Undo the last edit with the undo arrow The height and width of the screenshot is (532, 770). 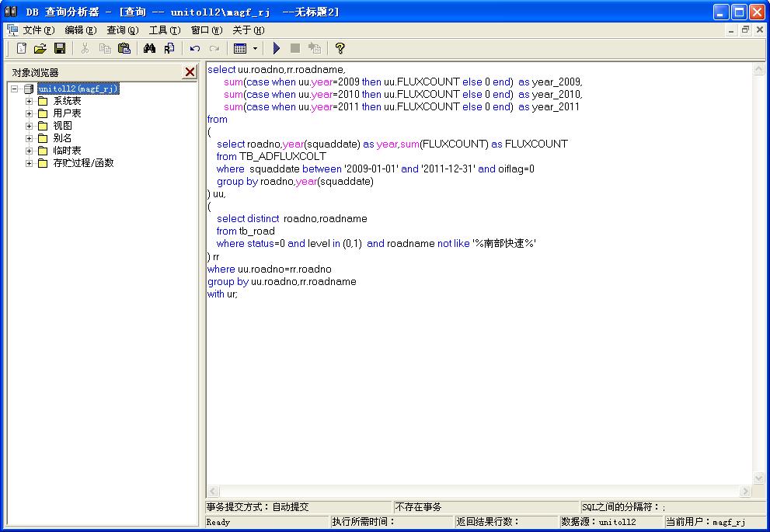tap(193, 48)
